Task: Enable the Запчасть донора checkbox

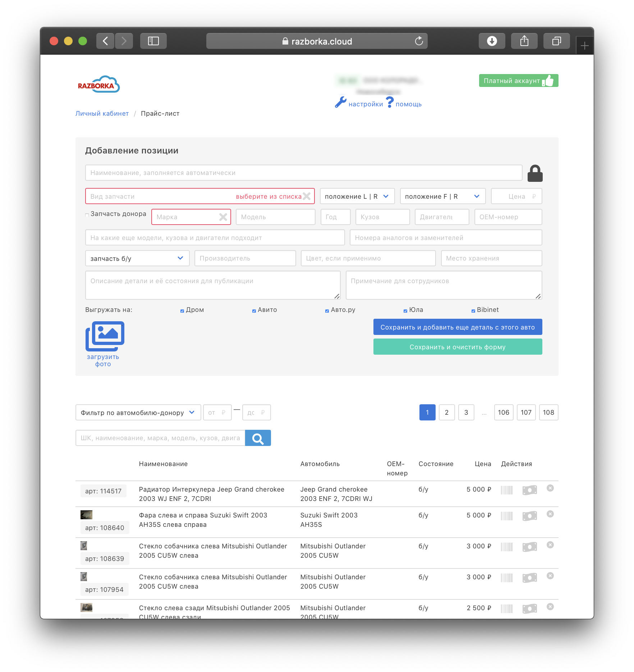Action: [87, 215]
